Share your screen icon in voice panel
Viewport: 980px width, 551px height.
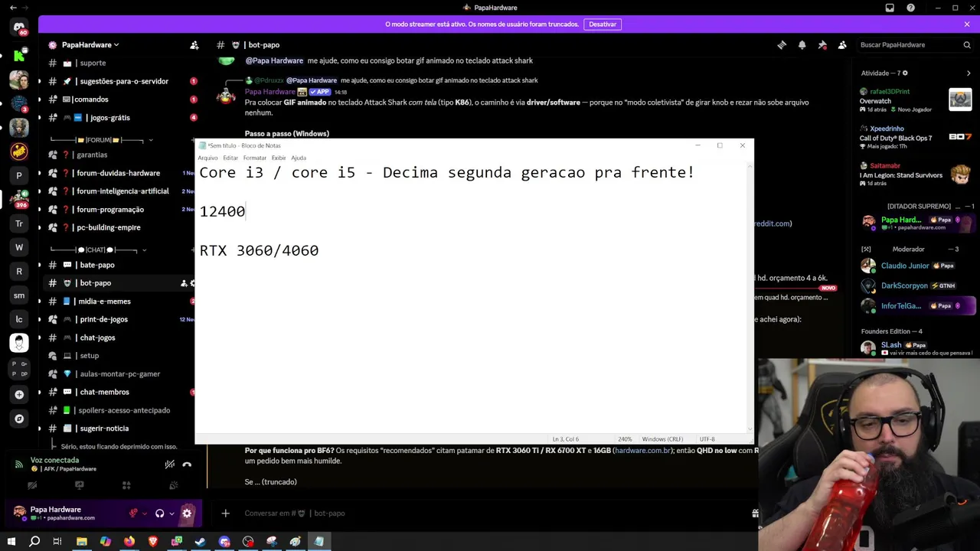(x=79, y=485)
